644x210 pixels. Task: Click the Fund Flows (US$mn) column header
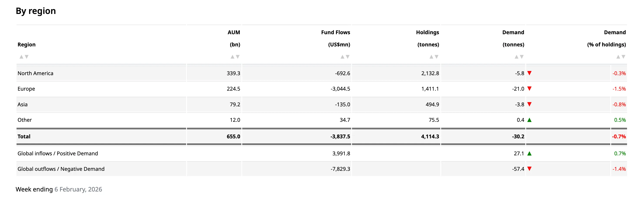pos(335,38)
